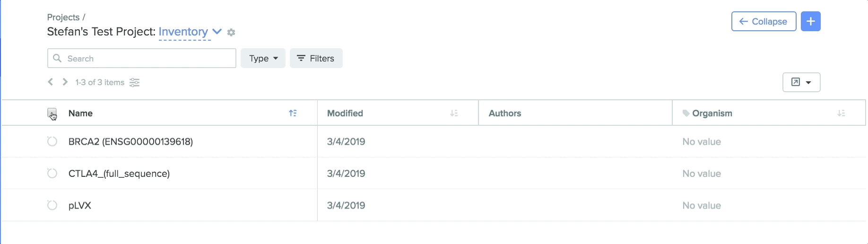Screen dimensions: 868x244
Task: Sort by Modified column icon
Action: click(454, 113)
